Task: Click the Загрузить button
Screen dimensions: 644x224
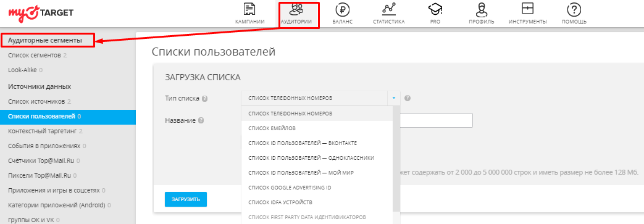Action: pyautogui.click(x=186, y=199)
